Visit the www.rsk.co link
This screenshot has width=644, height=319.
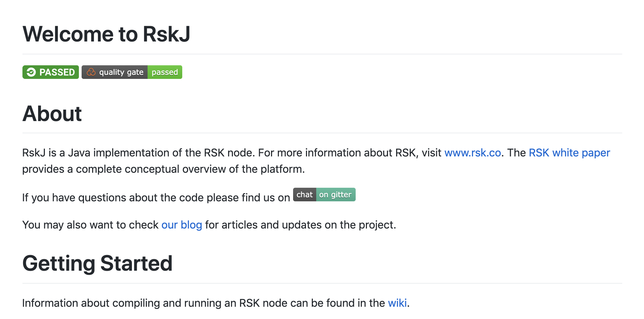473,153
